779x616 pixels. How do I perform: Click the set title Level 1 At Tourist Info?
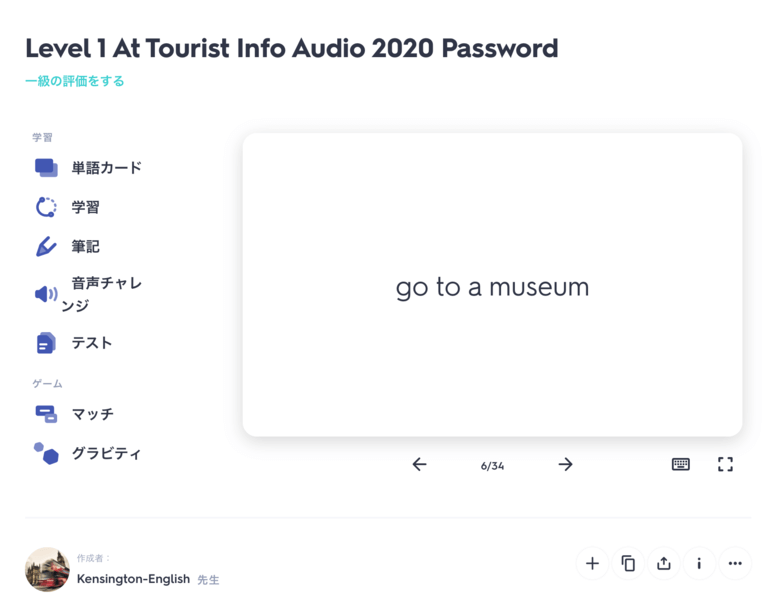pos(292,48)
